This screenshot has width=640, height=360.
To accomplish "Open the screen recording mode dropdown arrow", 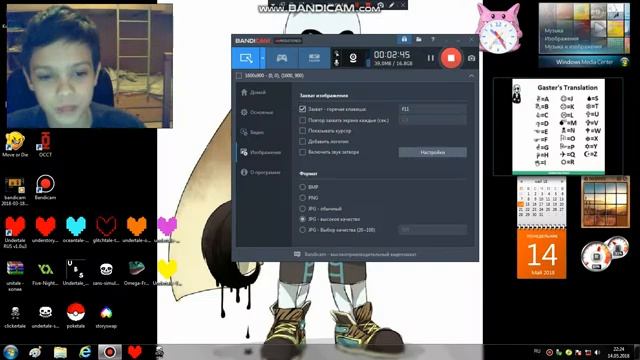I will tap(262, 58).
